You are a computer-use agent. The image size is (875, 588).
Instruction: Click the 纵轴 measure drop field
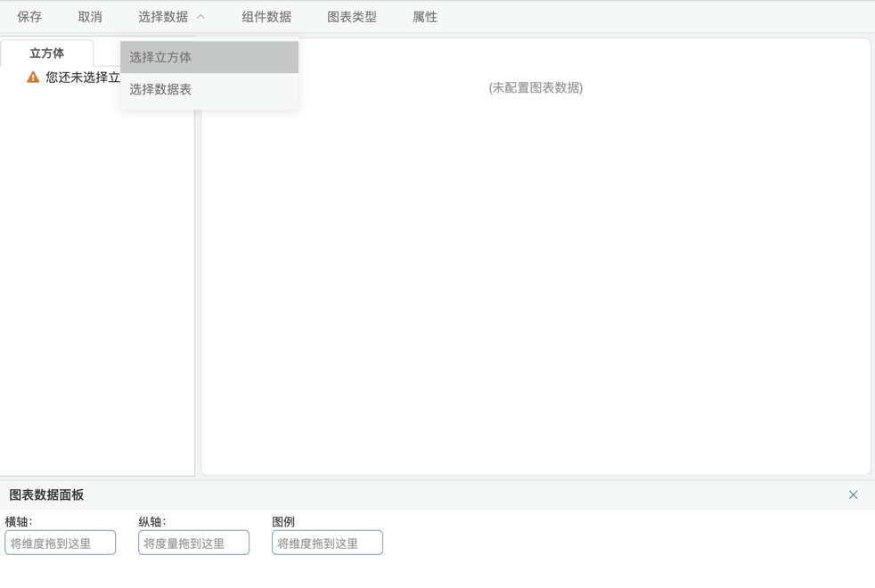(x=194, y=543)
